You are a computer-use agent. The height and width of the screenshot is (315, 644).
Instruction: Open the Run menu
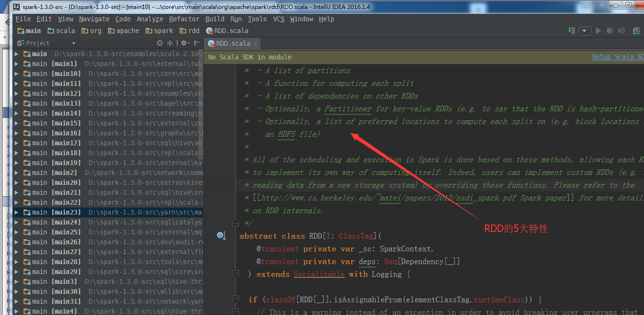236,19
